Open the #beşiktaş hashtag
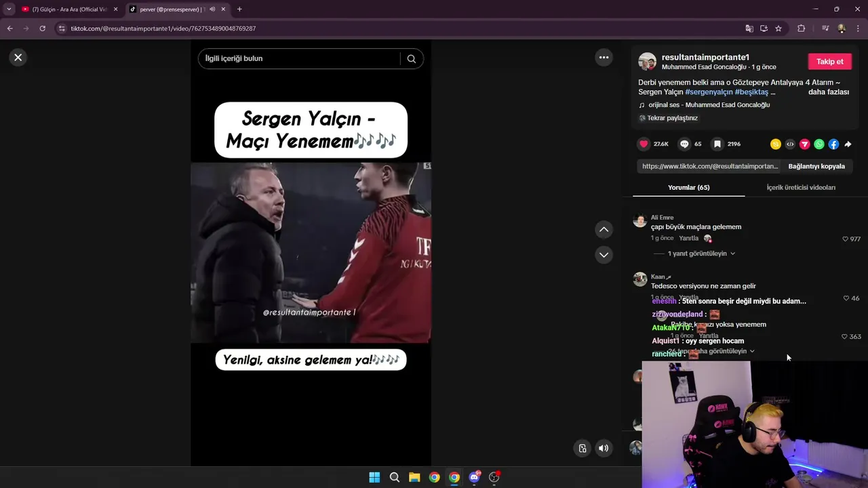This screenshot has height=488, width=868. pyautogui.click(x=751, y=92)
